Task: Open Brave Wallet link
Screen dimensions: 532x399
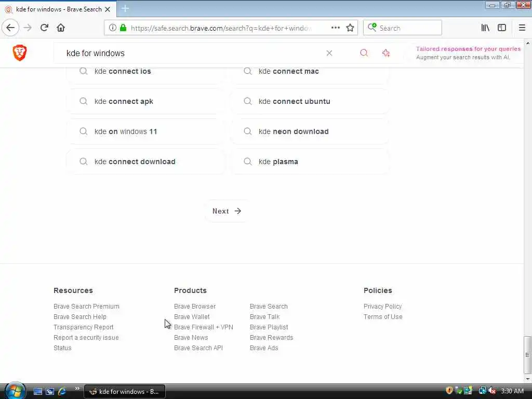Action: tap(192, 317)
